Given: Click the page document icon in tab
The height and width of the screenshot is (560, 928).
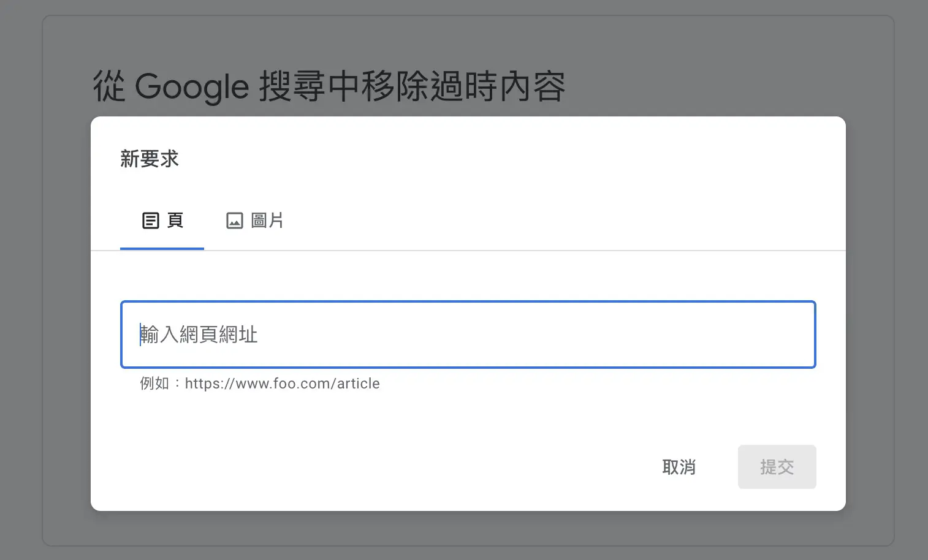Looking at the screenshot, I should [x=151, y=221].
